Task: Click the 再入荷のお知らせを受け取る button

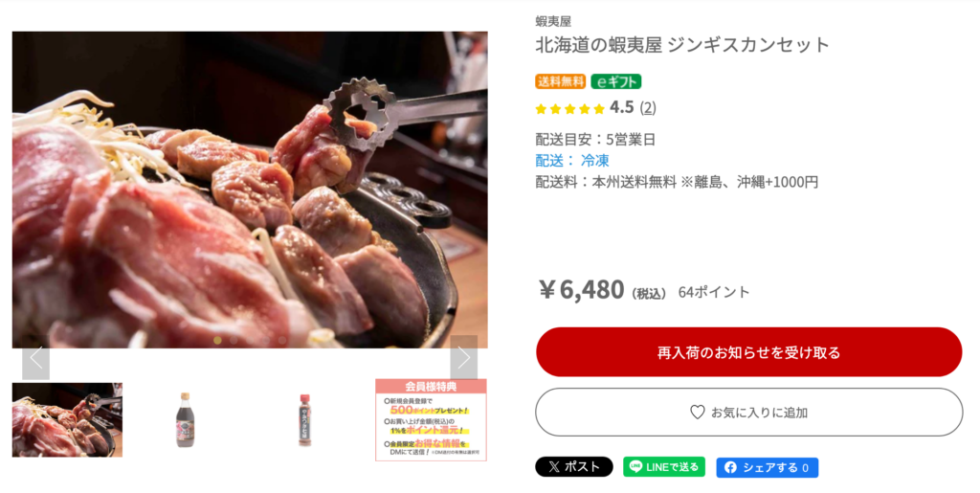Action: click(x=748, y=352)
